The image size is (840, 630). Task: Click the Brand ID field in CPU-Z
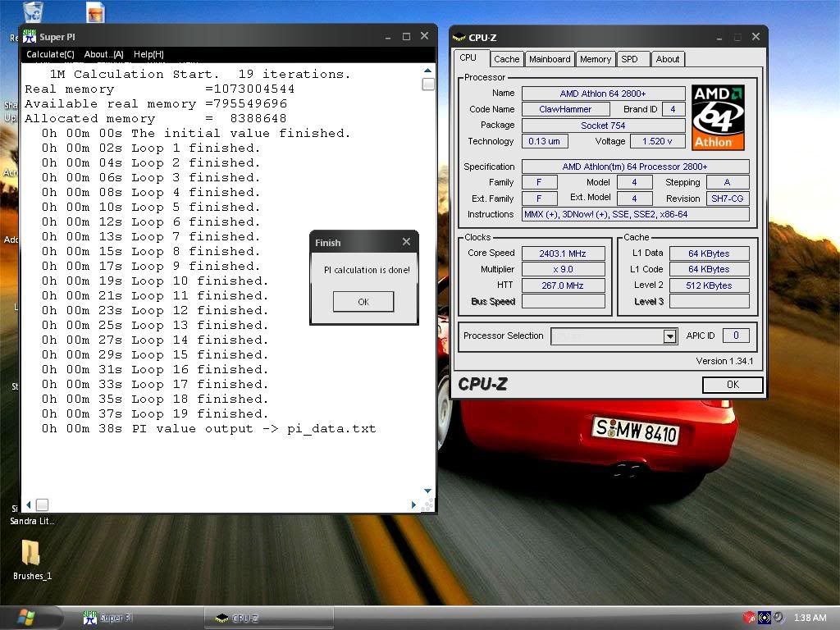(x=673, y=109)
